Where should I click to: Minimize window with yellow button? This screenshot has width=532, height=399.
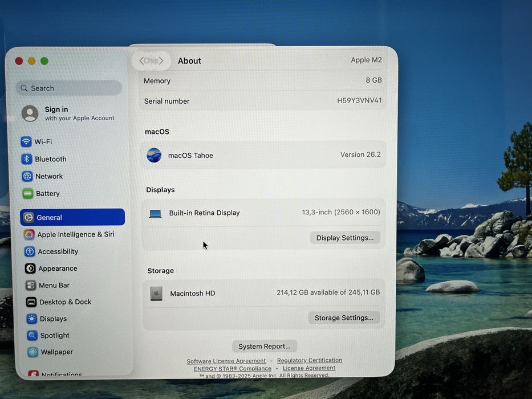[31, 61]
